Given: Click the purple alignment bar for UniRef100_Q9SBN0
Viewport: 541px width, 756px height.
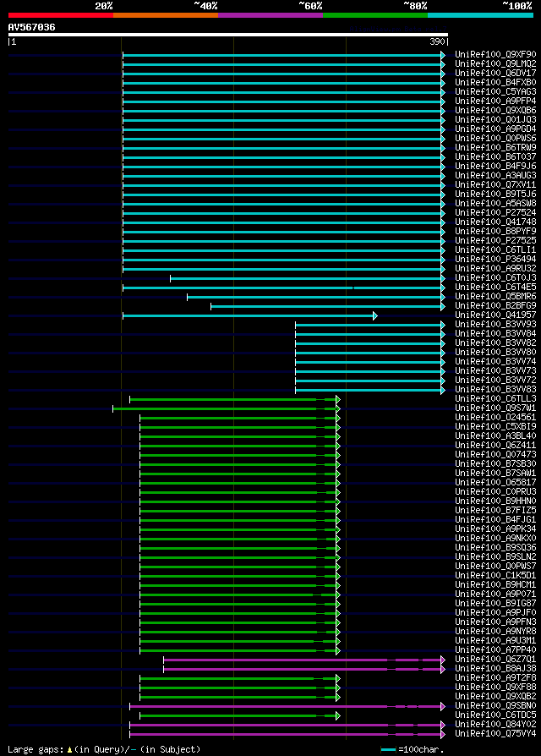Looking at the screenshot, I should [287, 706].
